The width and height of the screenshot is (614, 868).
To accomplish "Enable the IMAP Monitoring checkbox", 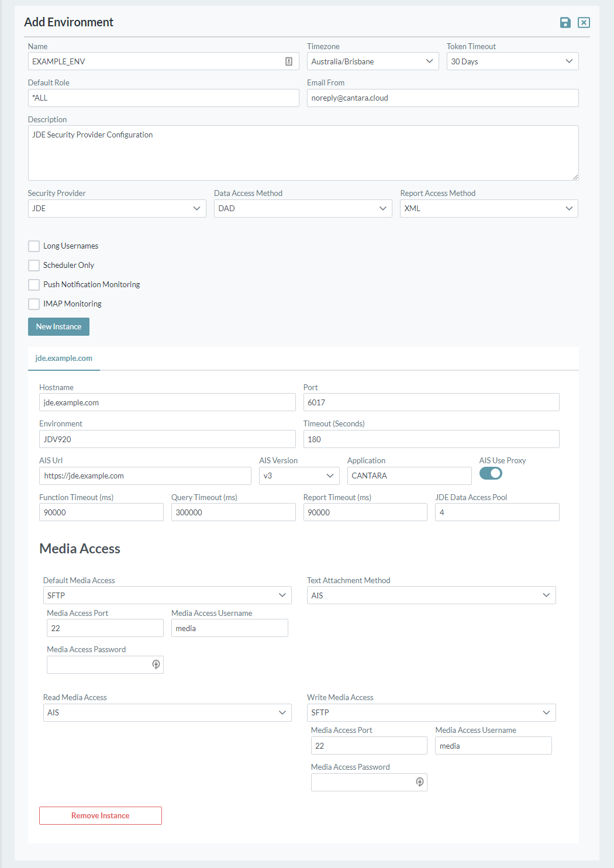I will tap(35, 304).
